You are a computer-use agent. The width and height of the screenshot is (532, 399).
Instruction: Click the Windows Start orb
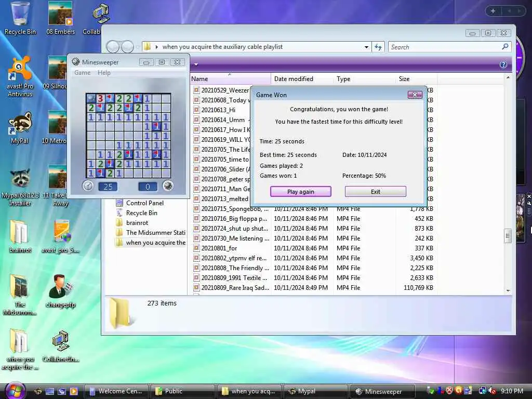[15, 391]
